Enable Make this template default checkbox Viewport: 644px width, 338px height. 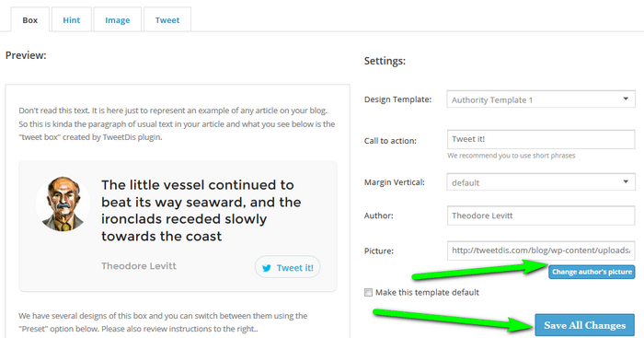tap(368, 292)
